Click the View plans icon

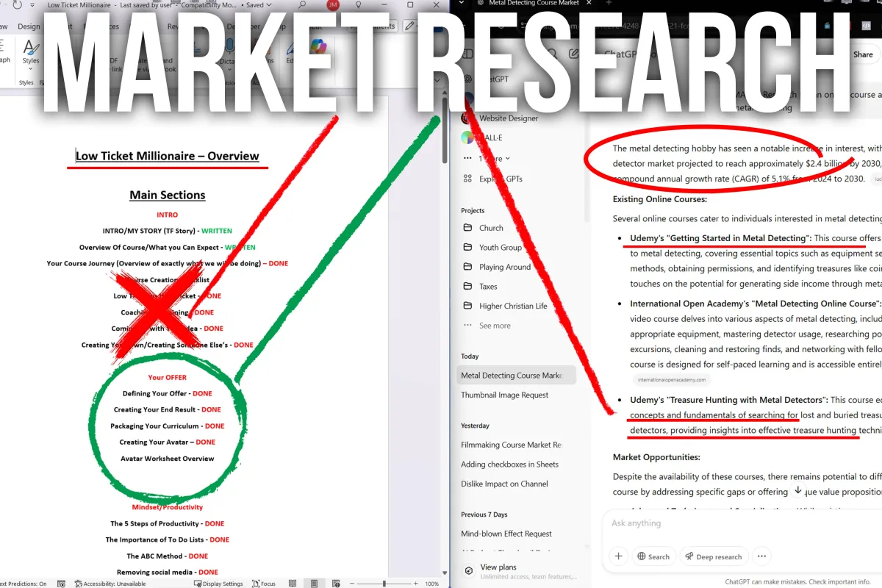468,571
